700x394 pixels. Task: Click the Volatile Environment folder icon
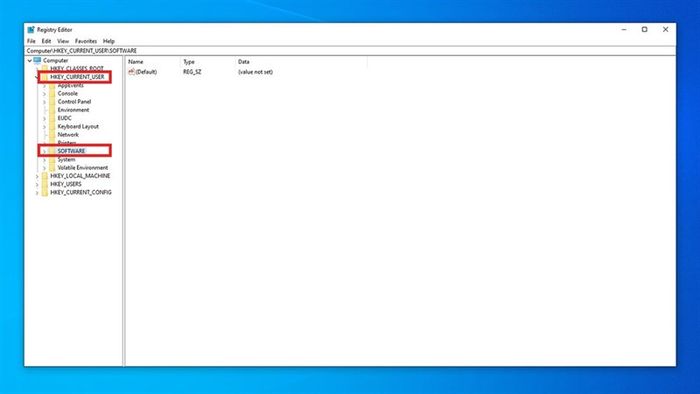click(52, 168)
